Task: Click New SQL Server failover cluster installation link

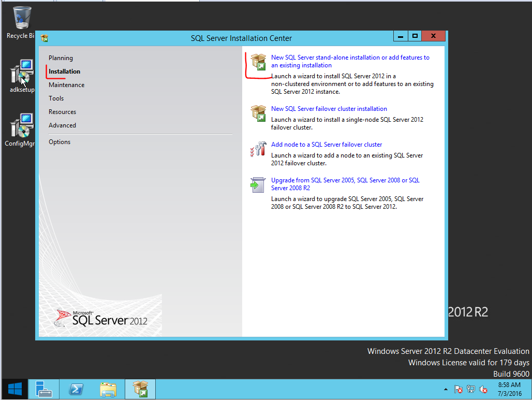Action: coord(329,109)
